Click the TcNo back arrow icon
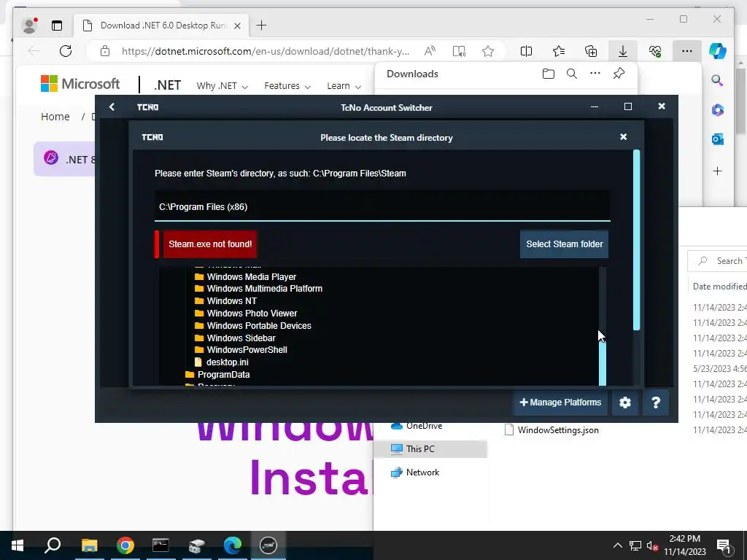The image size is (747, 560). (x=112, y=107)
